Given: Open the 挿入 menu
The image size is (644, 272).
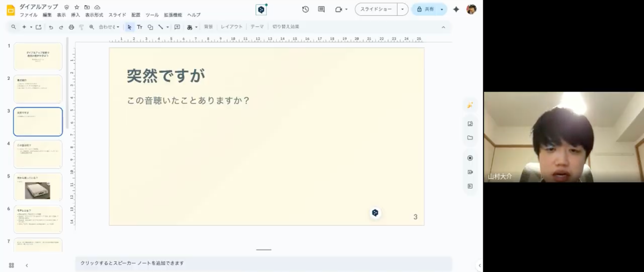Looking at the screenshot, I should (75, 15).
